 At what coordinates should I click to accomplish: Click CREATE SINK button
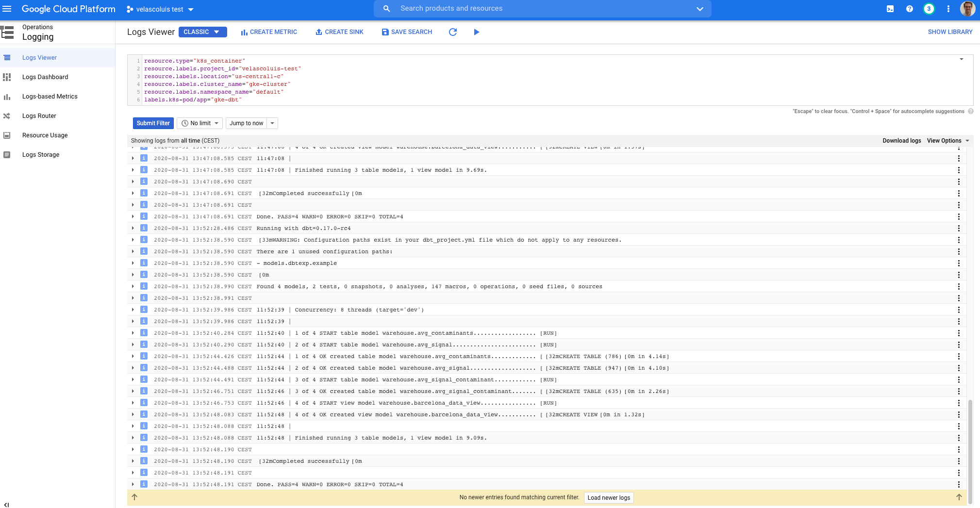[339, 32]
